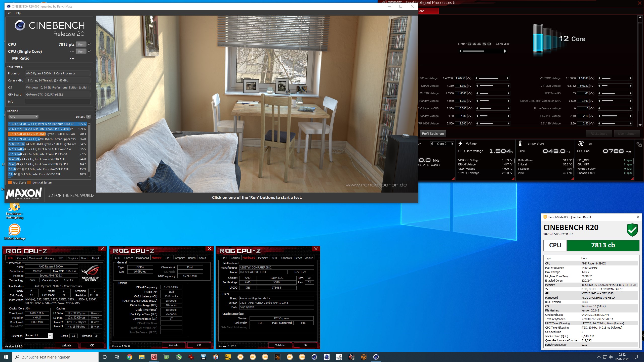
Task: Open the notification center icon
Action: pyautogui.click(x=636, y=357)
